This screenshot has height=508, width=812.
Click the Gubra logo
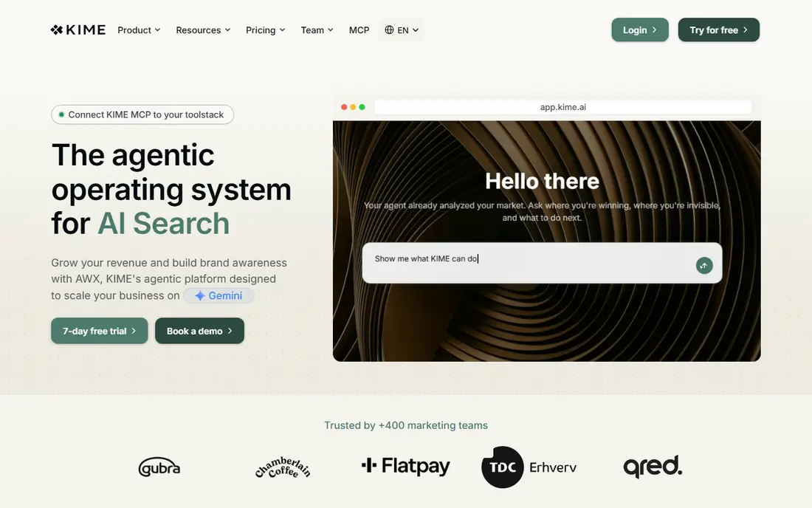[159, 467]
